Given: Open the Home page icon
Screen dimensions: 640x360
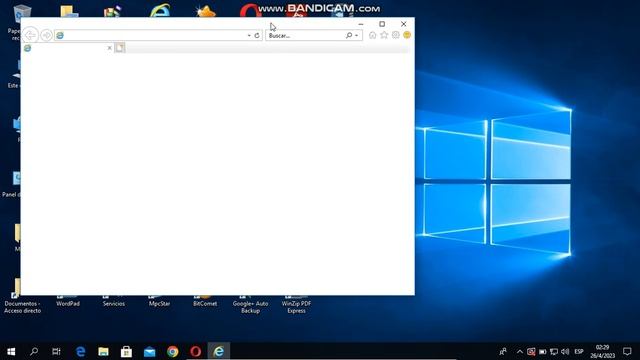Looking at the screenshot, I should point(373,35).
